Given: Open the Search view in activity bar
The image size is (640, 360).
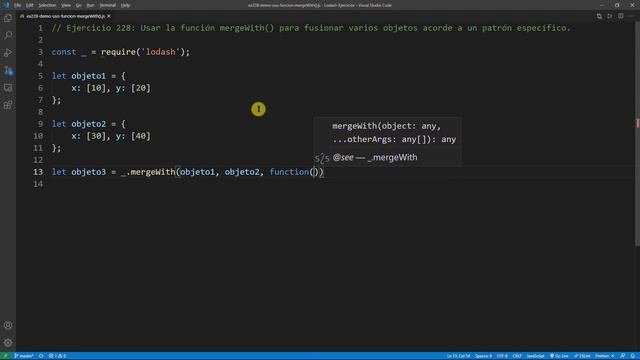Looking at the screenshot, I should pos(8,35).
